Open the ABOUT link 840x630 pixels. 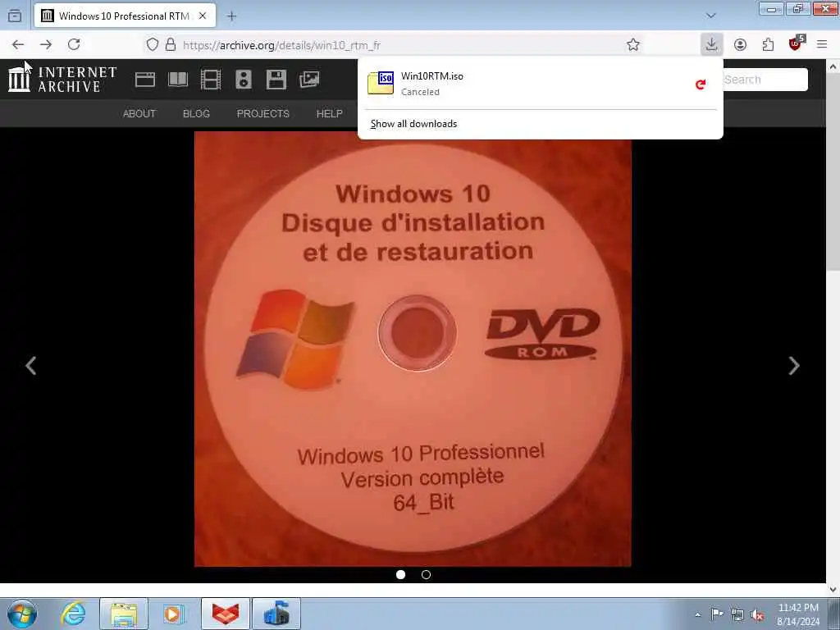(x=139, y=113)
